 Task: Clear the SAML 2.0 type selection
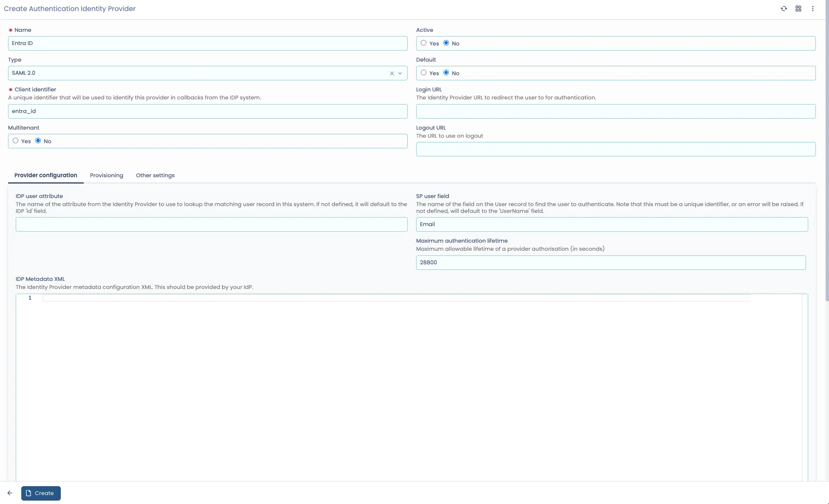392,74
